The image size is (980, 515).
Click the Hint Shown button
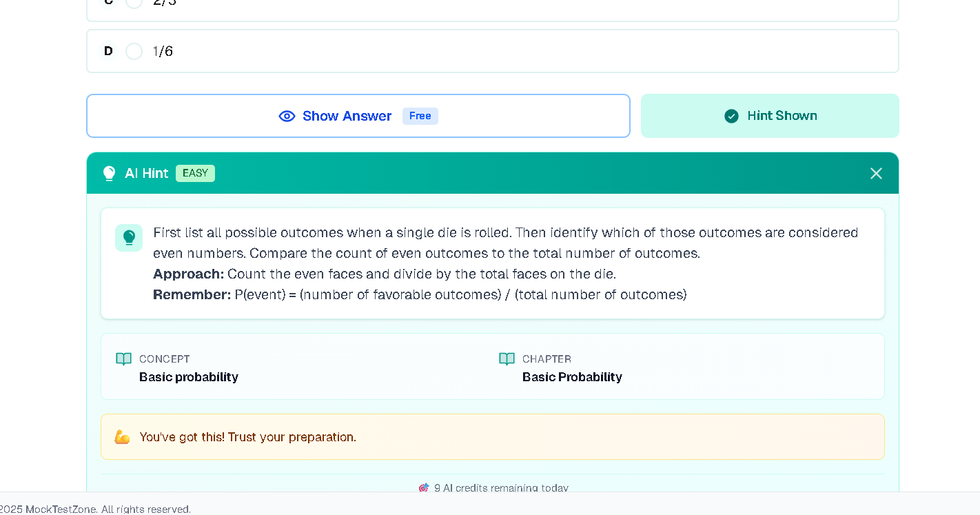tap(769, 116)
